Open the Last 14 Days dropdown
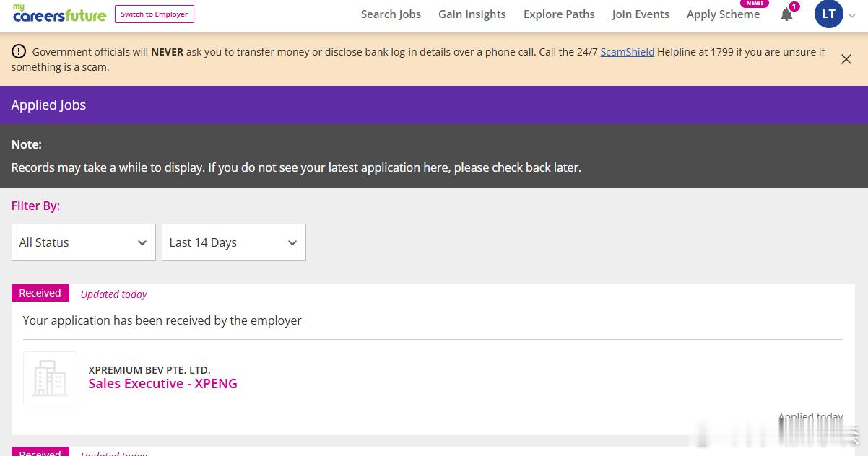Screen dimensions: 868x456 [x=234, y=242]
